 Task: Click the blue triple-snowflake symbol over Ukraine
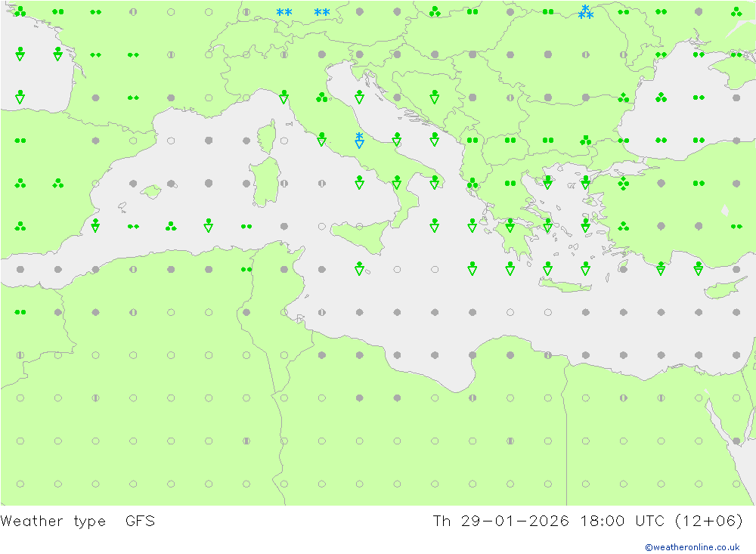click(586, 12)
